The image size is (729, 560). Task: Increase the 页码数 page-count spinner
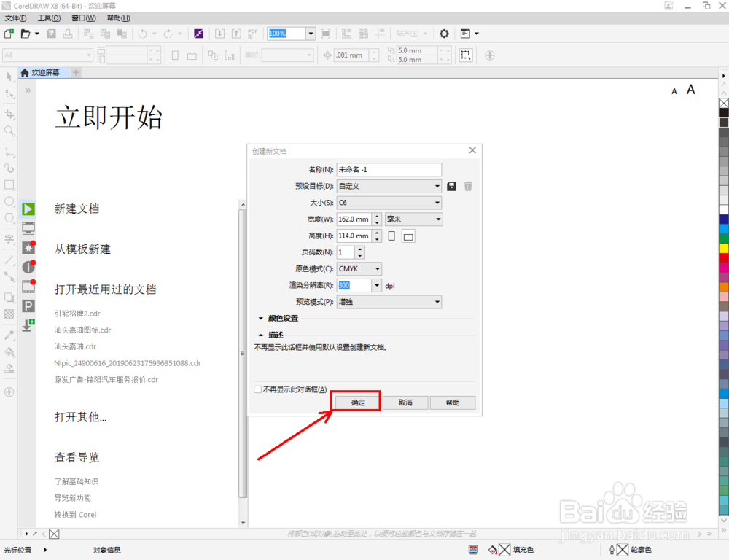tap(360, 249)
